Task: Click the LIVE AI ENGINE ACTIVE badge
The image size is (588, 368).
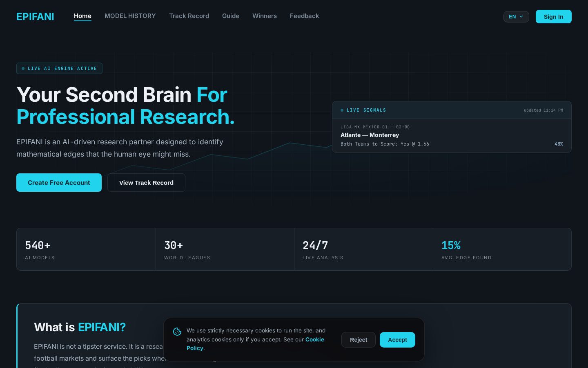Action: (59, 68)
